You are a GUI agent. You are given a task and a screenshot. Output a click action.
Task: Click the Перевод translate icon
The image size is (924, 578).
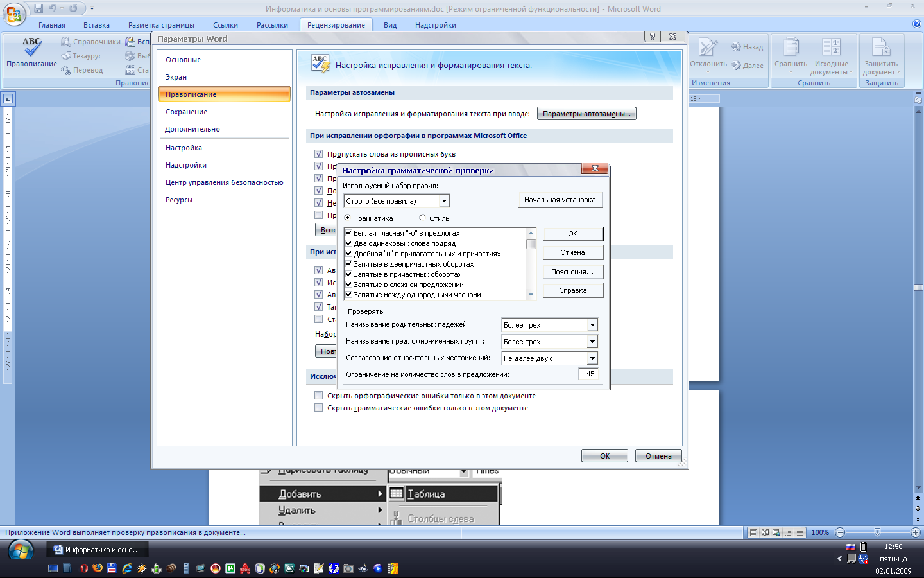click(x=65, y=70)
